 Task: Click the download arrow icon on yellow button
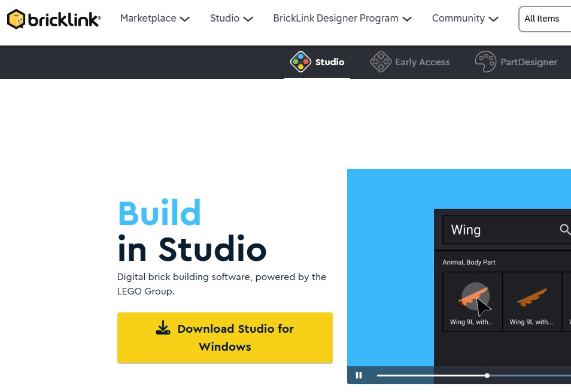coord(163,327)
